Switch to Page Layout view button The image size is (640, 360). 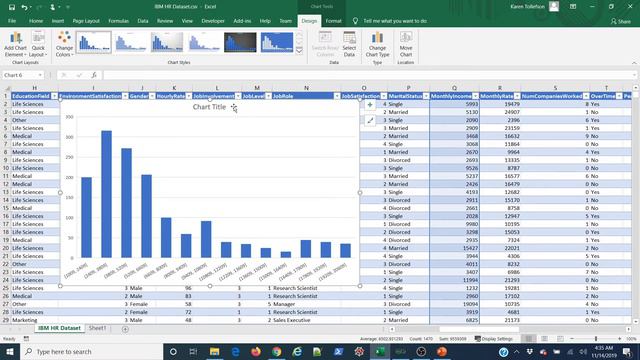[x=544, y=339]
